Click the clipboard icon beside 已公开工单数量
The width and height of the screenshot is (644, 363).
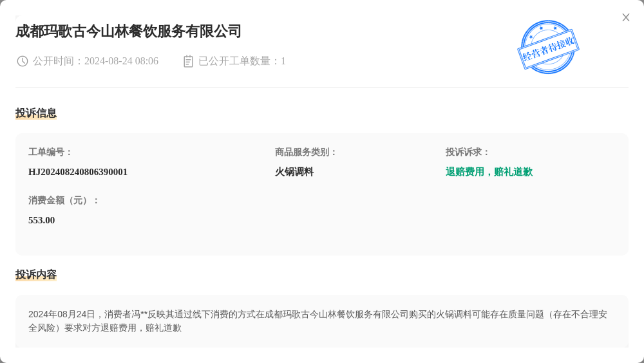188,61
